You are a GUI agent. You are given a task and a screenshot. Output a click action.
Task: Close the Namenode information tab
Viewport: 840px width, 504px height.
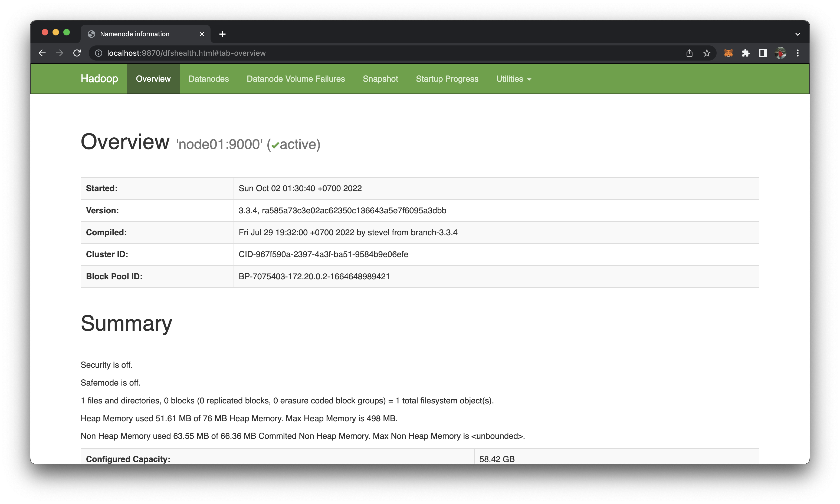pos(202,34)
